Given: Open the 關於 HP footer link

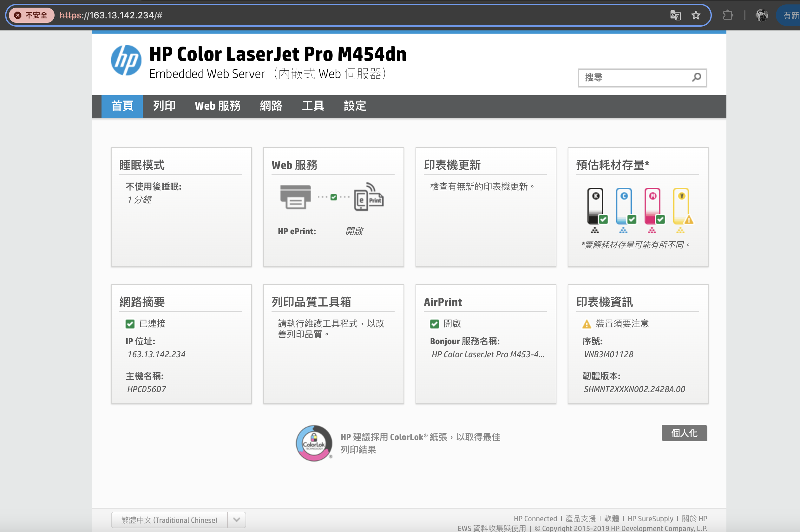Looking at the screenshot, I should 694,518.
